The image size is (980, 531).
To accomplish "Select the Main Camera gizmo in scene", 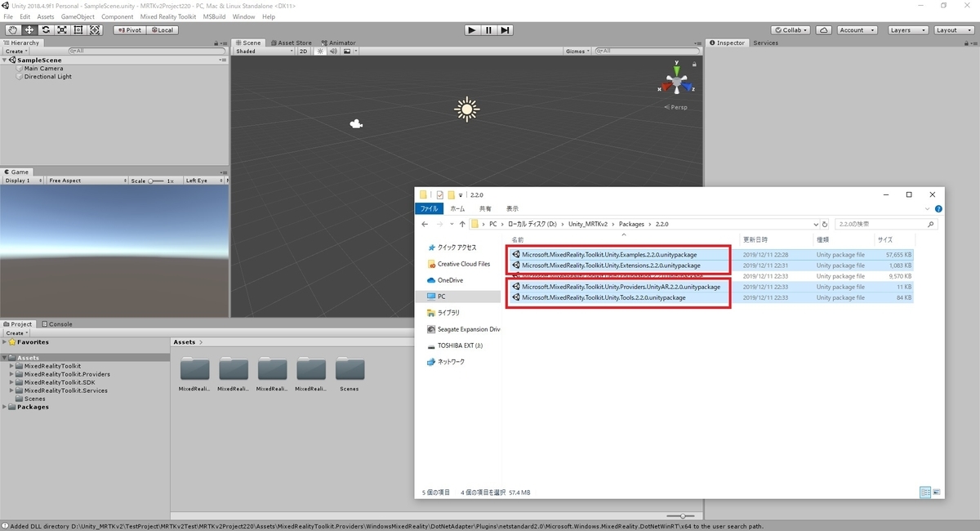I will point(355,124).
